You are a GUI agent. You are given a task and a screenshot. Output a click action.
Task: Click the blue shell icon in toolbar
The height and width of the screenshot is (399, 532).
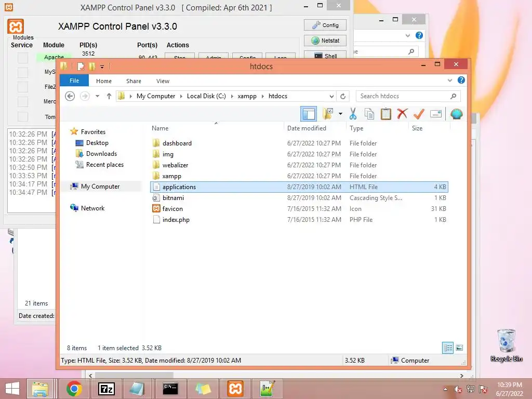coord(456,114)
